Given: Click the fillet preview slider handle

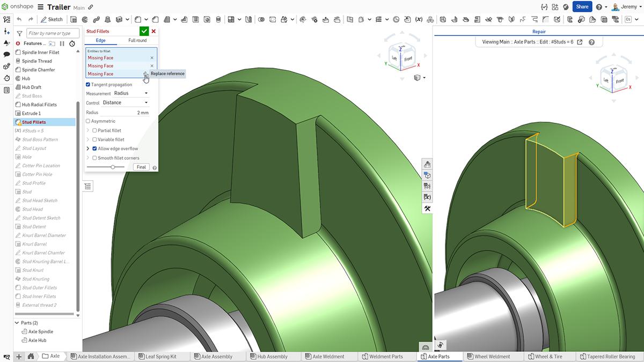Looking at the screenshot, I should point(113,166).
